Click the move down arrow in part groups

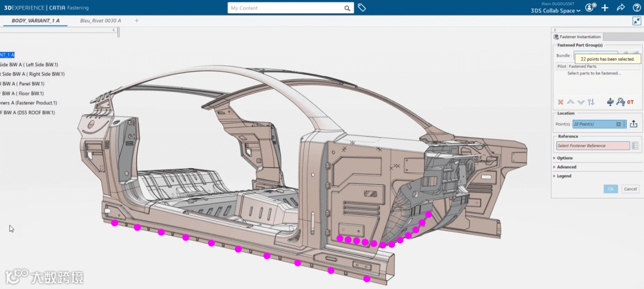pyautogui.click(x=581, y=102)
